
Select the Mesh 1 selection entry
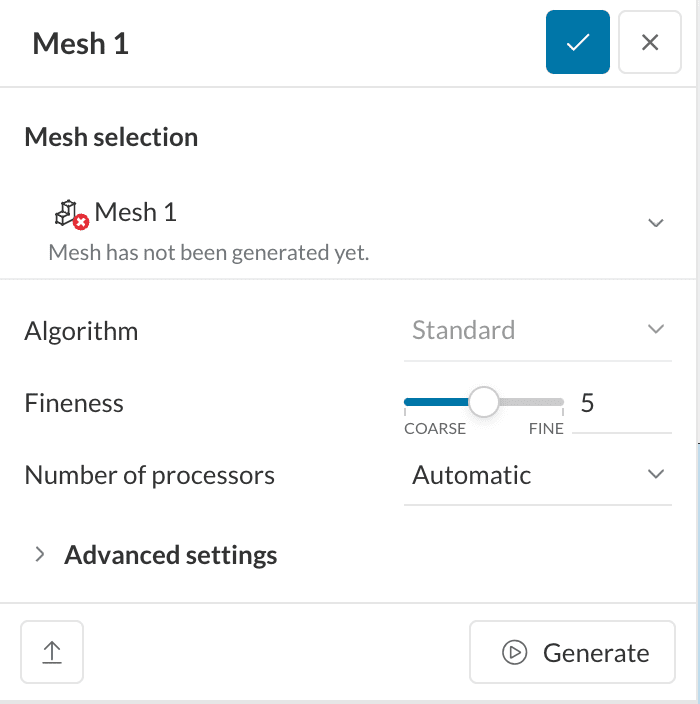135,212
